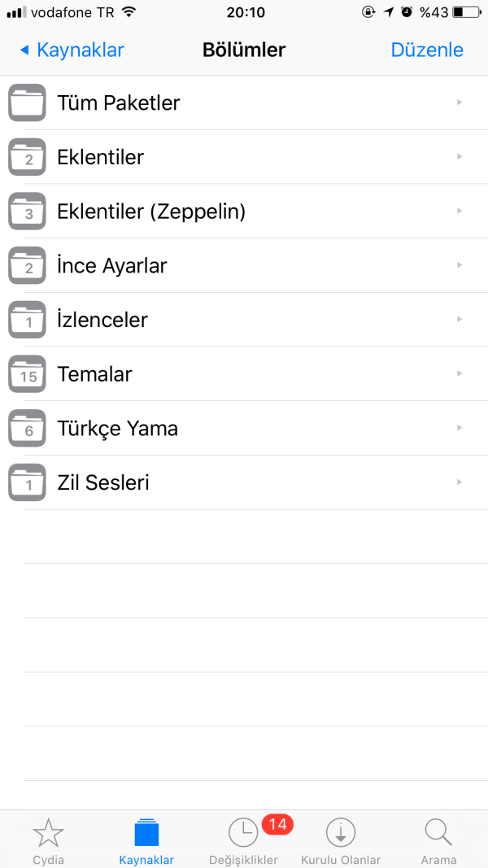488x868 pixels.
Task: Switch to the Değişiklikler tab
Action: [x=243, y=842]
